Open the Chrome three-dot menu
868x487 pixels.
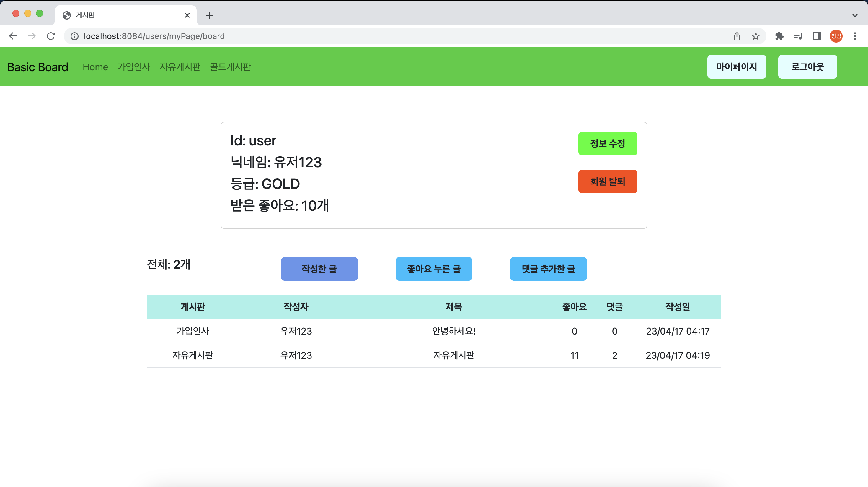[855, 36]
